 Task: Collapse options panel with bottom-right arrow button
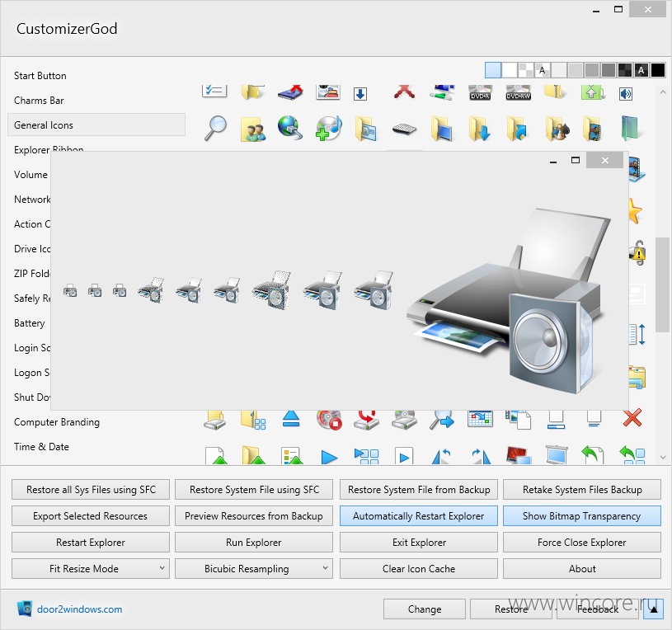coord(654,609)
